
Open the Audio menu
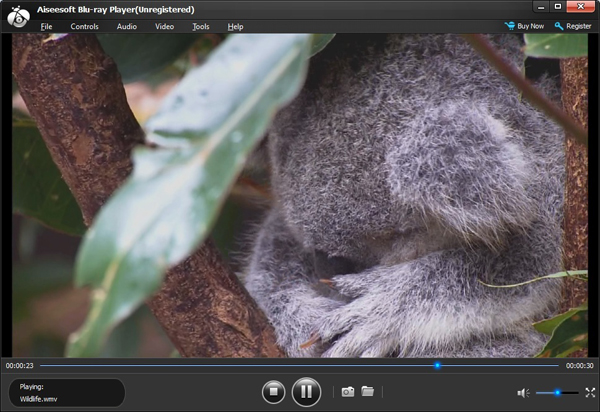[127, 26]
